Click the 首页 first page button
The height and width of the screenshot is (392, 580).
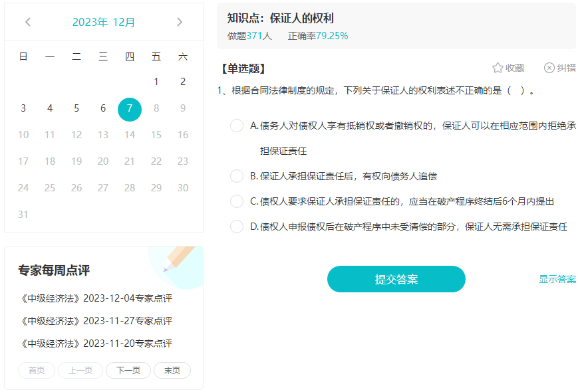coord(36,370)
